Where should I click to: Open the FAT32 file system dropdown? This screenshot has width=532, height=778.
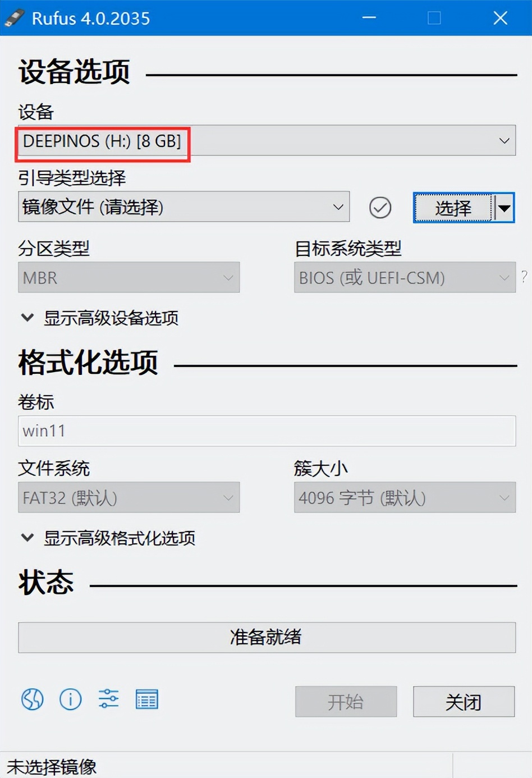click(x=129, y=497)
